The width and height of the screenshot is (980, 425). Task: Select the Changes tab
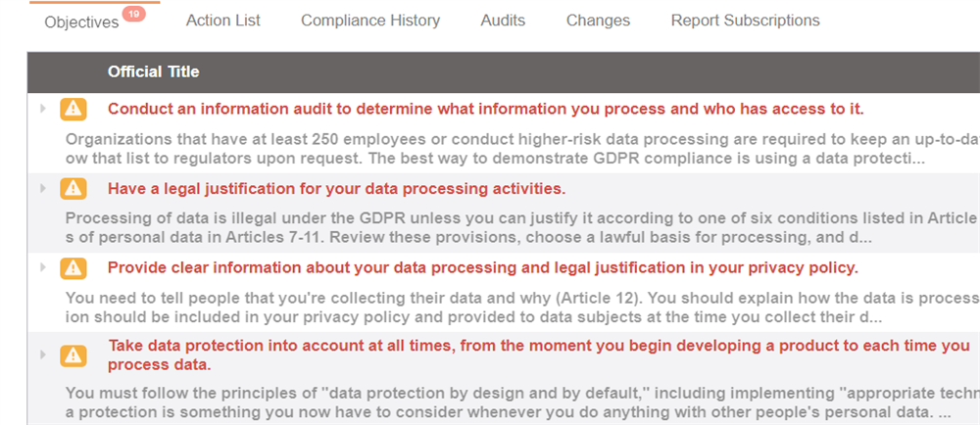[x=598, y=21]
